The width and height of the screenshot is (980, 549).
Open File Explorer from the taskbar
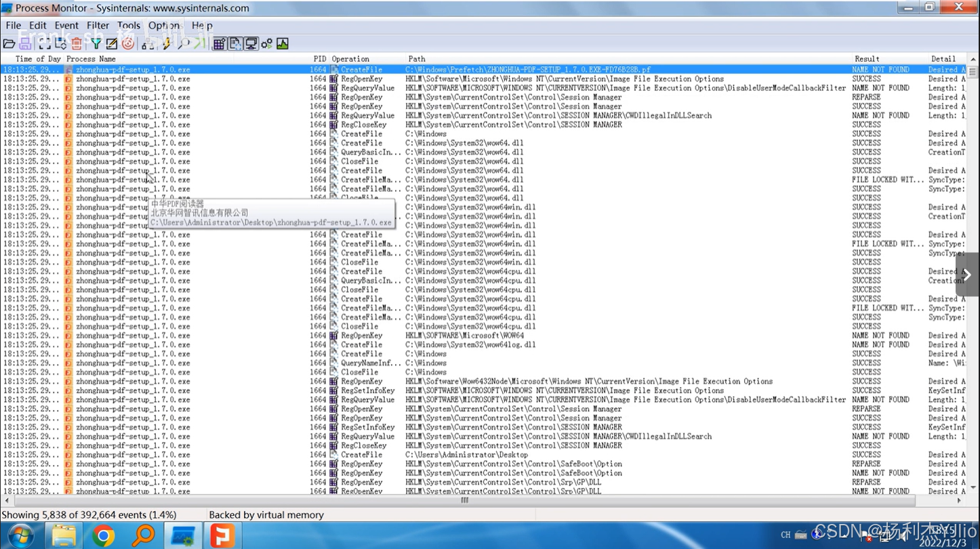point(64,535)
